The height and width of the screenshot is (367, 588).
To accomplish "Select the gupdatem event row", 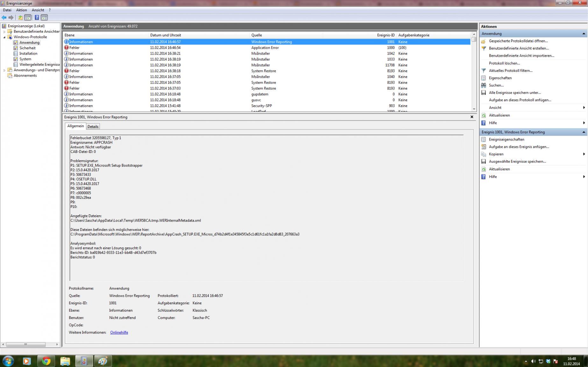I will click(x=267, y=94).
